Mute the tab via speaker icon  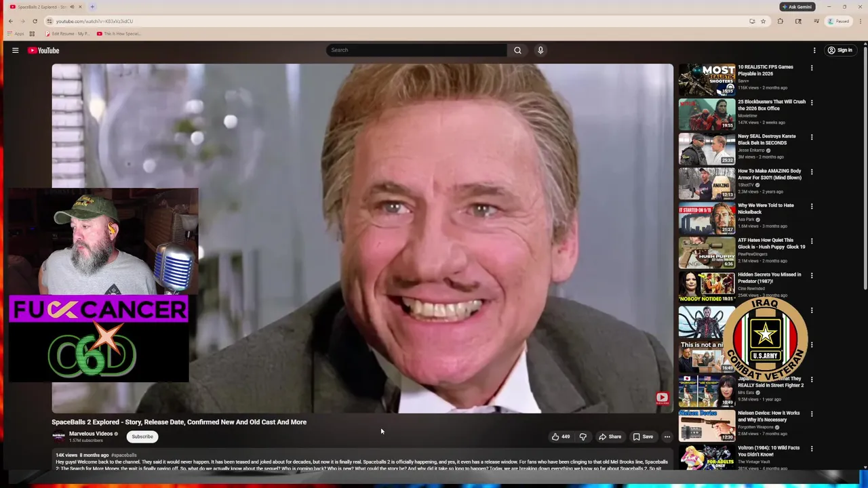point(72,7)
